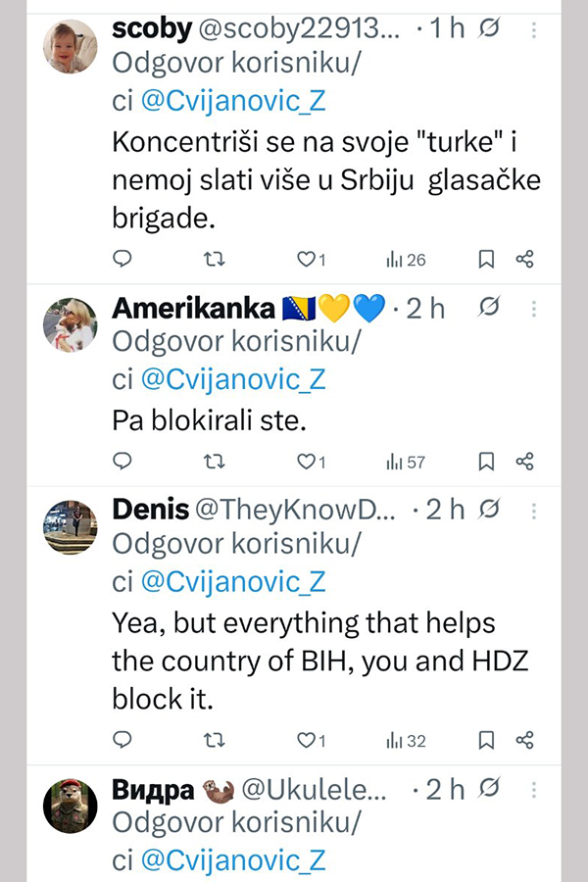Open more options for Denis's tweet

(534, 511)
